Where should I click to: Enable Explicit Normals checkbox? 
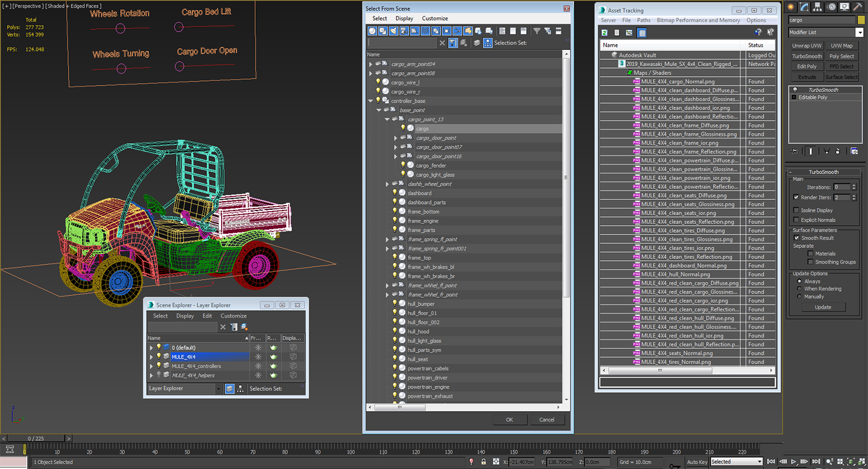[x=796, y=220]
